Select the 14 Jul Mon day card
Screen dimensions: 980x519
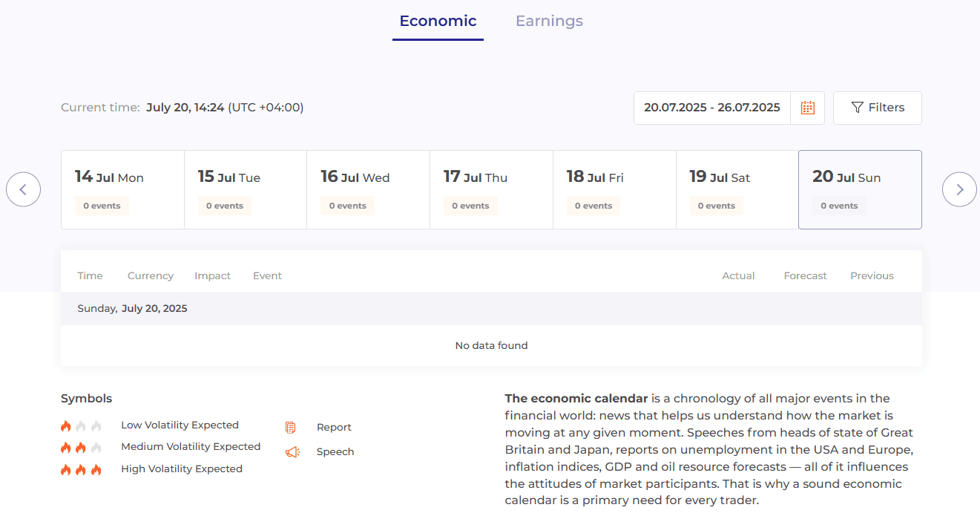point(122,189)
